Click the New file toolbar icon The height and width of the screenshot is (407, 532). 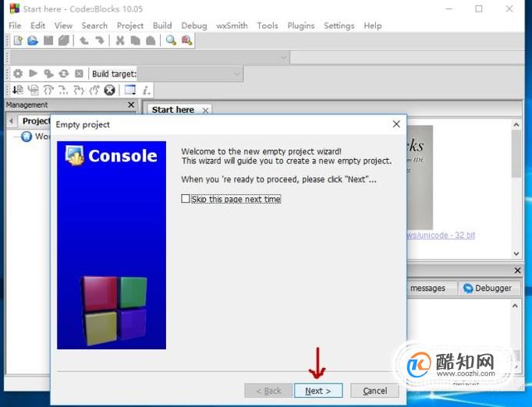pos(18,41)
